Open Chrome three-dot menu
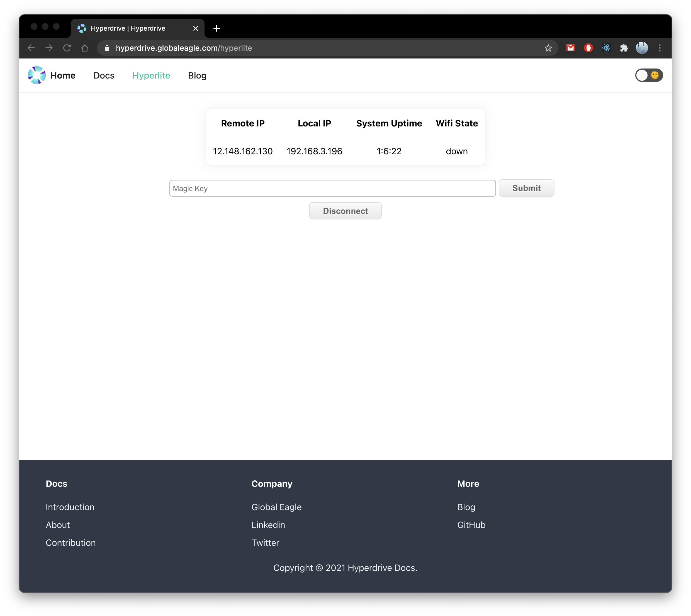This screenshot has width=691, height=616. [660, 48]
